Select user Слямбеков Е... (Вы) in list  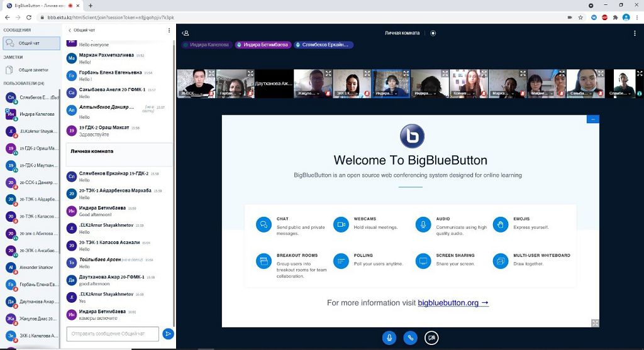pos(31,97)
